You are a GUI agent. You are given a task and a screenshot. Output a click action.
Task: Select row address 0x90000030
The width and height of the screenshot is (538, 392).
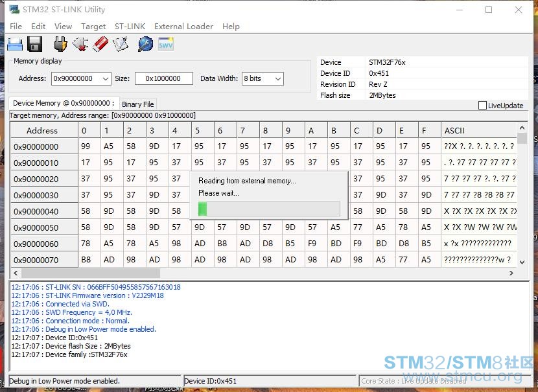pyautogui.click(x=44, y=195)
